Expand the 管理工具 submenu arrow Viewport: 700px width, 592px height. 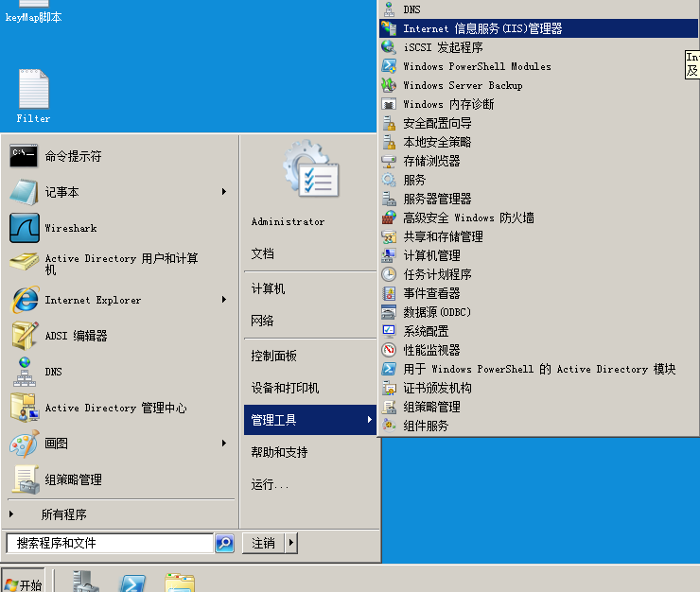[x=369, y=419]
